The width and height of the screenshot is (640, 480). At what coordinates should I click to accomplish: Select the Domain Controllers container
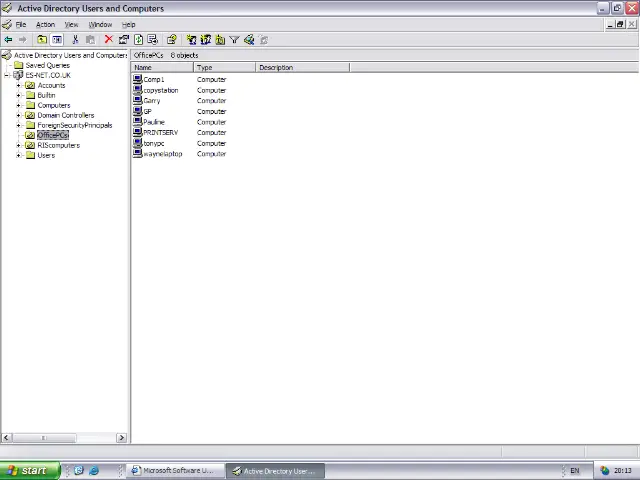(66, 115)
